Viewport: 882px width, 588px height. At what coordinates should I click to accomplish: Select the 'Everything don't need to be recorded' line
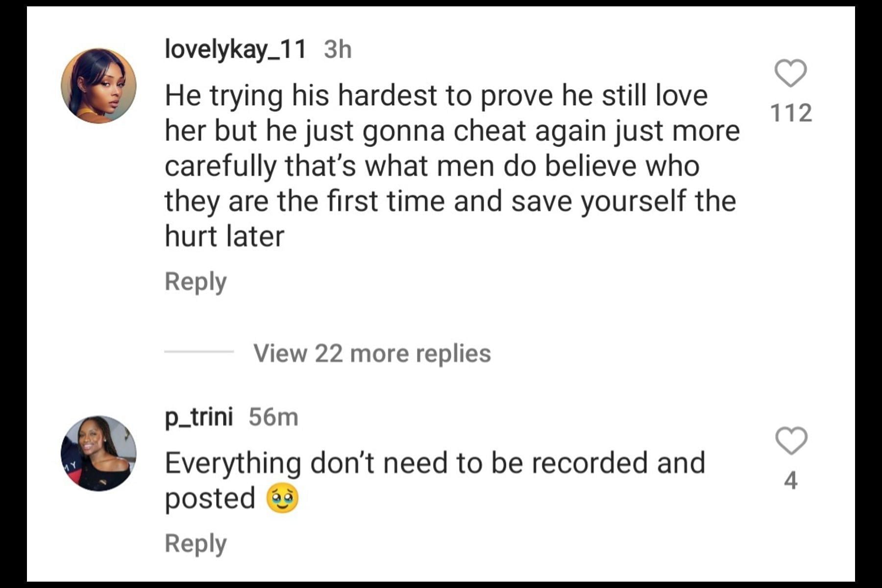(435, 463)
